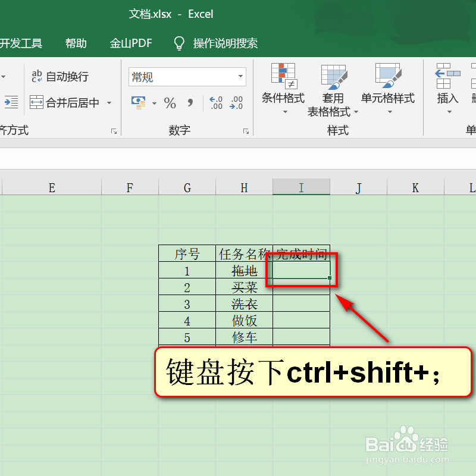Select the cell with number 1
This screenshot has width=476, height=476.
point(187,270)
